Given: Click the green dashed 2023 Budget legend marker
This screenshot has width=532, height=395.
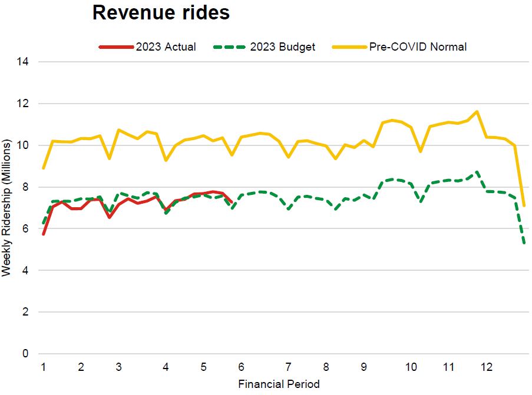Looking at the screenshot, I should tap(229, 47).
